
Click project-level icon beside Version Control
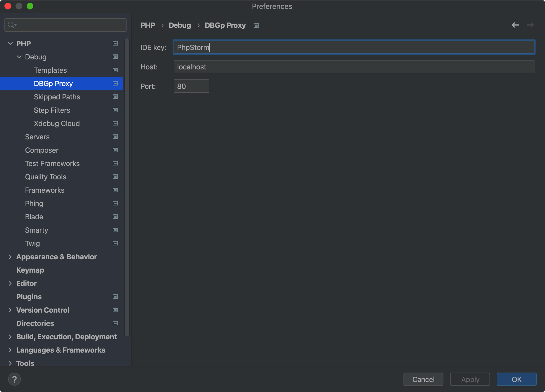(115, 310)
